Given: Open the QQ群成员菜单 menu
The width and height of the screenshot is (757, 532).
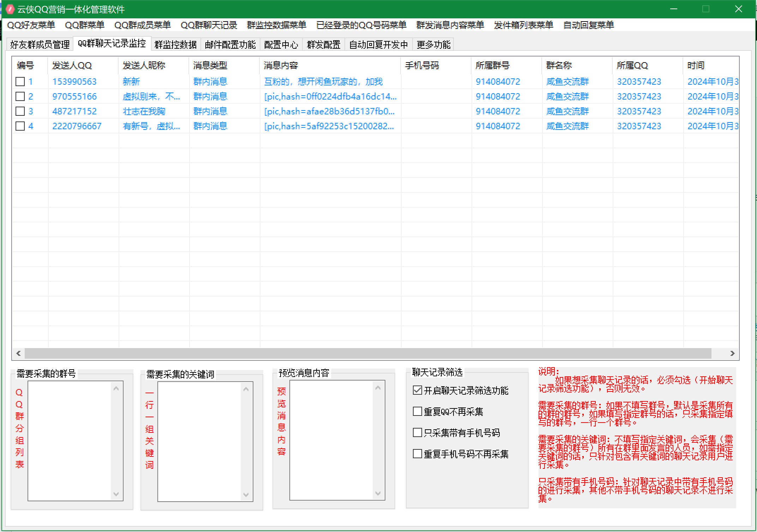Looking at the screenshot, I should pos(143,25).
